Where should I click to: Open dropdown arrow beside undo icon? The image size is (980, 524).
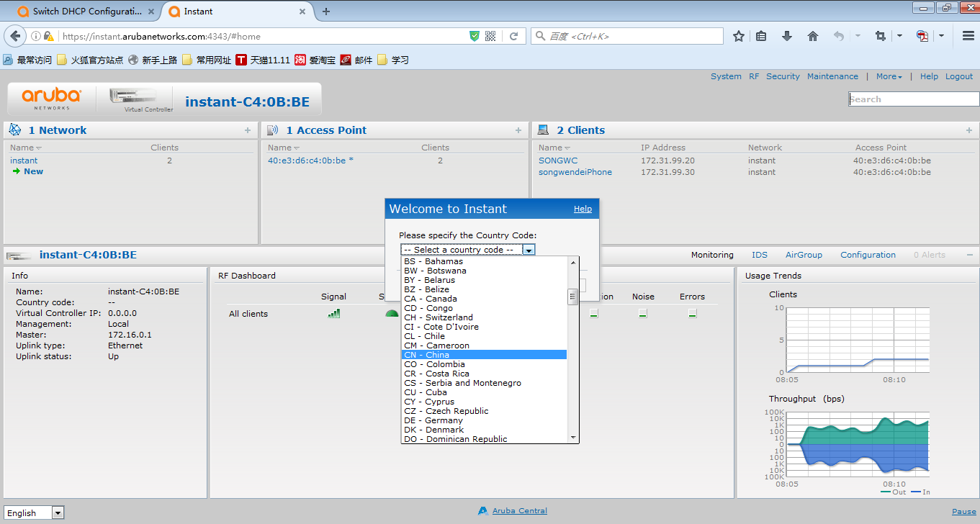pyautogui.click(x=858, y=36)
